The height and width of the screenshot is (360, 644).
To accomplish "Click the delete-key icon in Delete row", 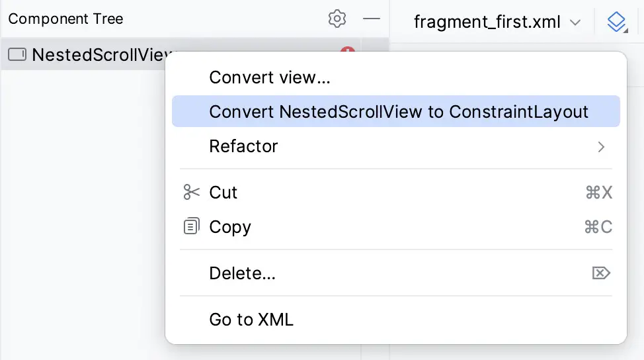I will [x=601, y=273].
